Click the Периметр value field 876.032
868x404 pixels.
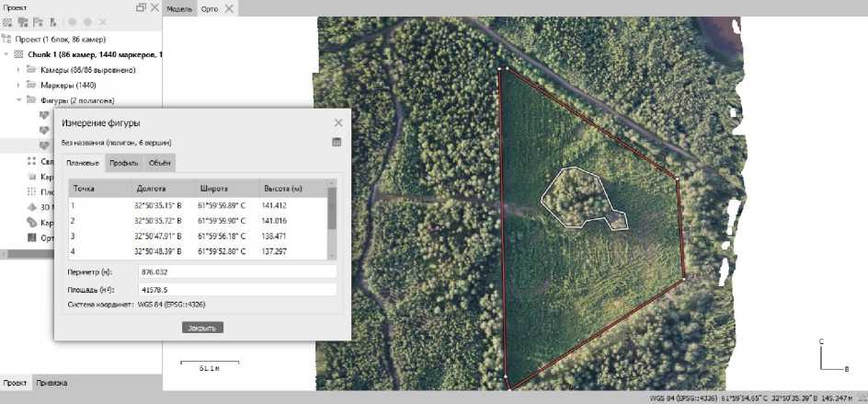pyautogui.click(x=237, y=272)
